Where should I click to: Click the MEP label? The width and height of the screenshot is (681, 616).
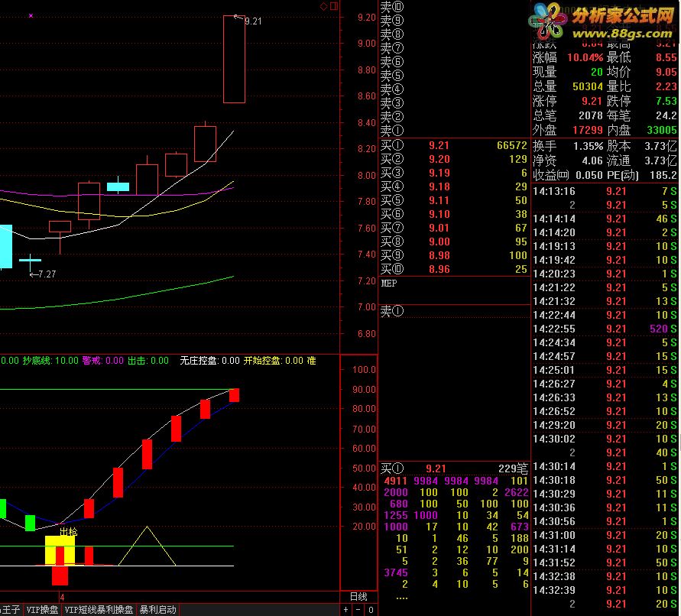pos(389,284)
